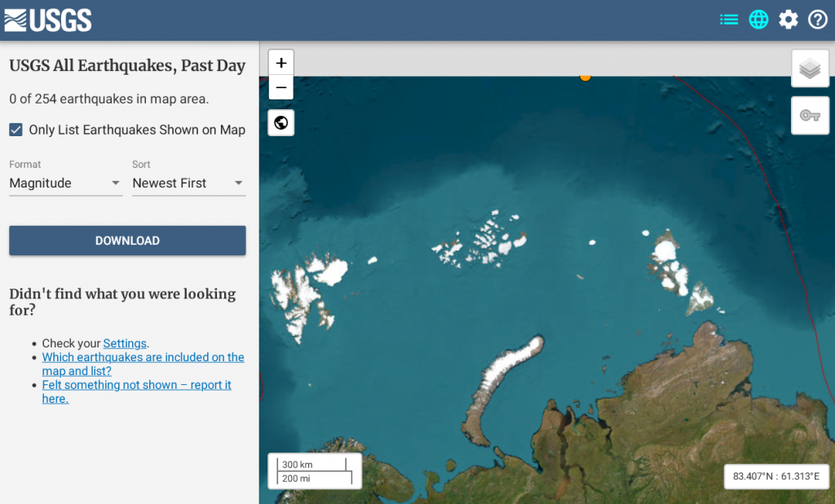Viewport: 835px width, 504px height.
Task: Zoom map to world extent
Action: [x=281, y=122]
